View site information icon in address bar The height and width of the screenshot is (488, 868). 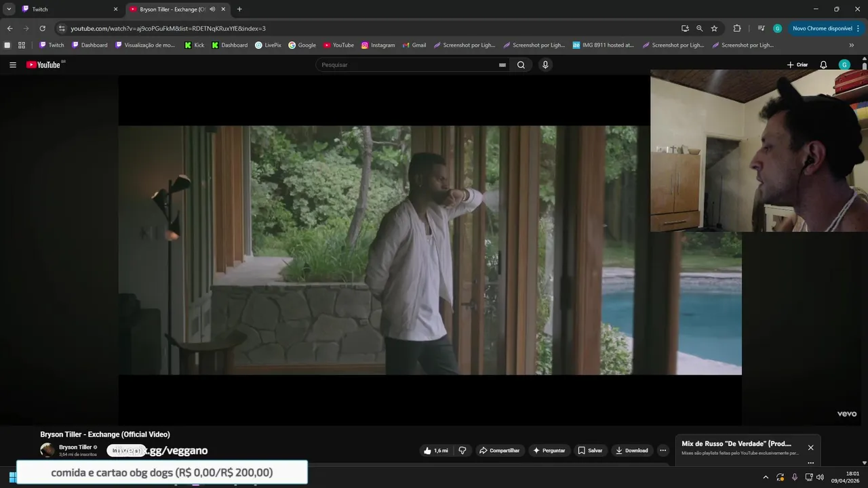[62, 28]
